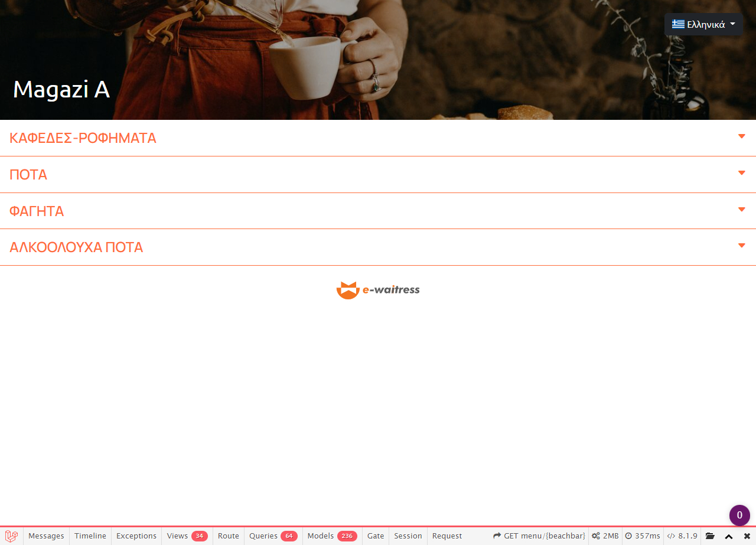Expand the ΚΑΦΕΔΕΣ-ΡΟΦΗΜΑΤΑ category arrow
This screenshot has height=545, width=756.
(742, 136)
